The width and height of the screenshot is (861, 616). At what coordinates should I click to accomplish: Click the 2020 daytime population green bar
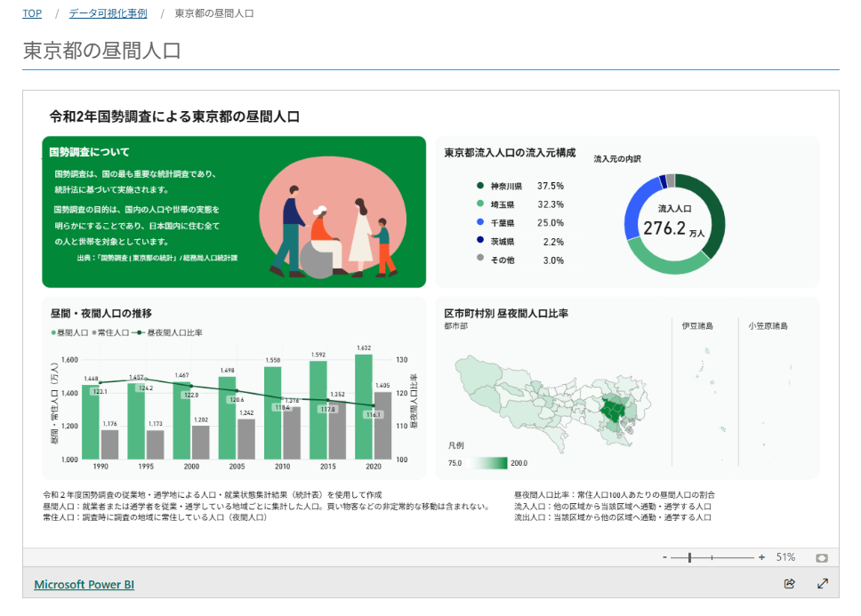click(364, 406)
